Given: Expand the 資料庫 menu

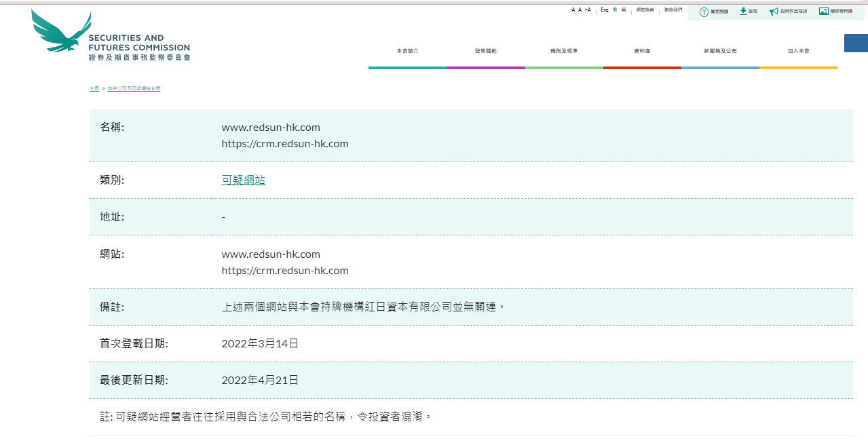Looking at the screenshot, I should tap(642, 52).
